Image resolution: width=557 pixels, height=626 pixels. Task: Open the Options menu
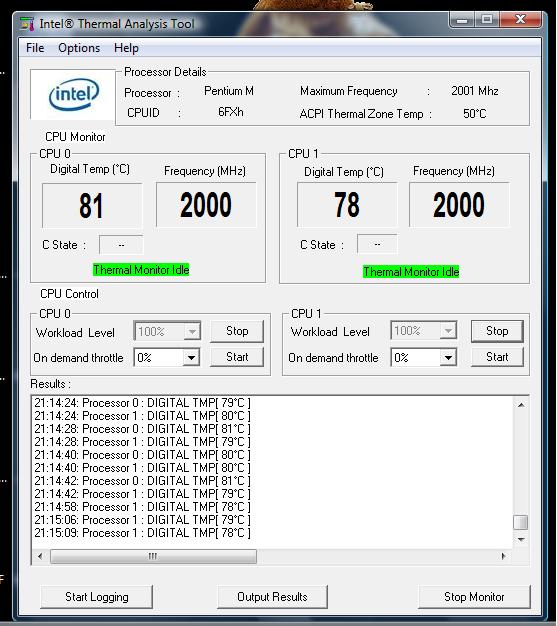[79, 48]
